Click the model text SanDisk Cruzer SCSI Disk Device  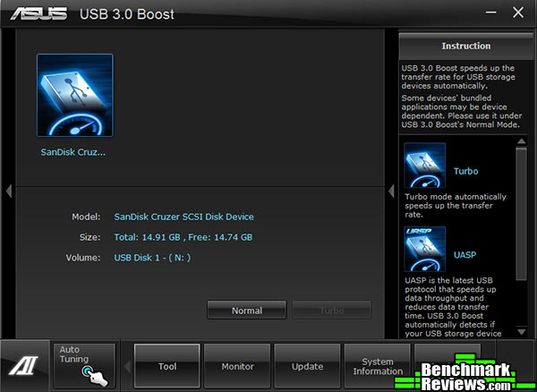coord(183,217)
